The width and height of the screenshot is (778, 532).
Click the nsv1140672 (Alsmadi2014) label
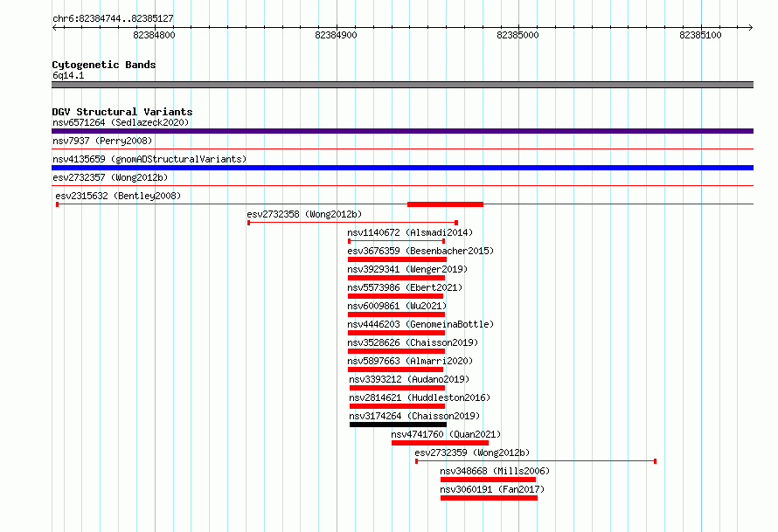coord(410,232)
